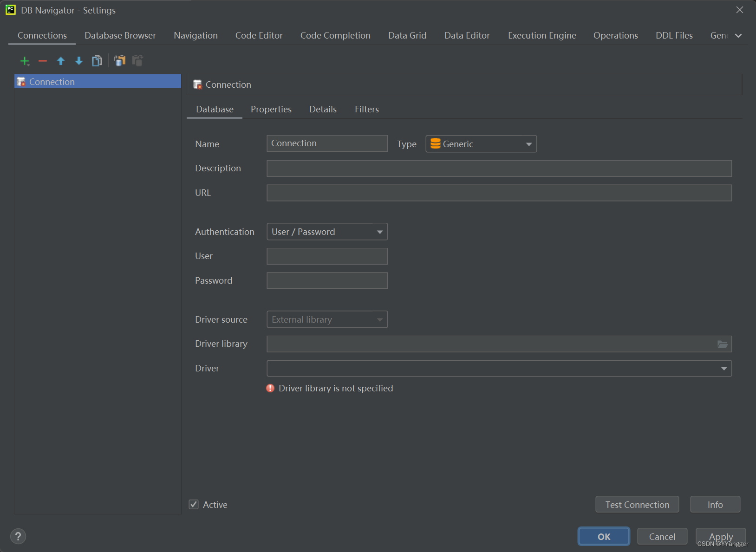Select the Properties sub-tab
The image size is (756, 552).
point(271,110)
